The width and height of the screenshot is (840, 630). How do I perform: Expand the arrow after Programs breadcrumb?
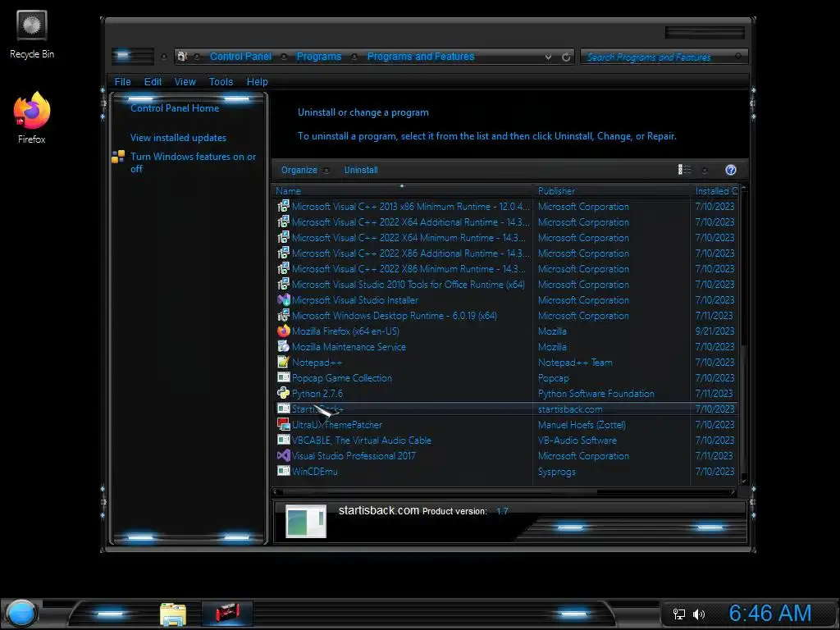click(x=354, y=57)
